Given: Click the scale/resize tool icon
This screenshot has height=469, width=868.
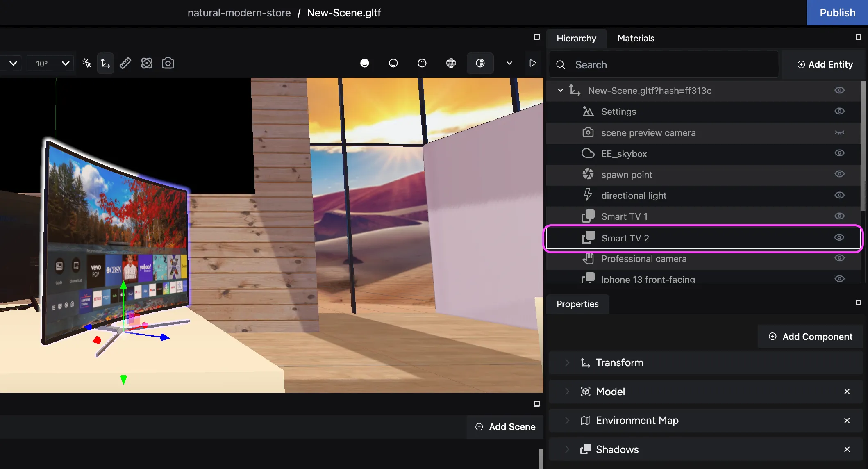Looking at the screenshot, I should click(126, 63).
